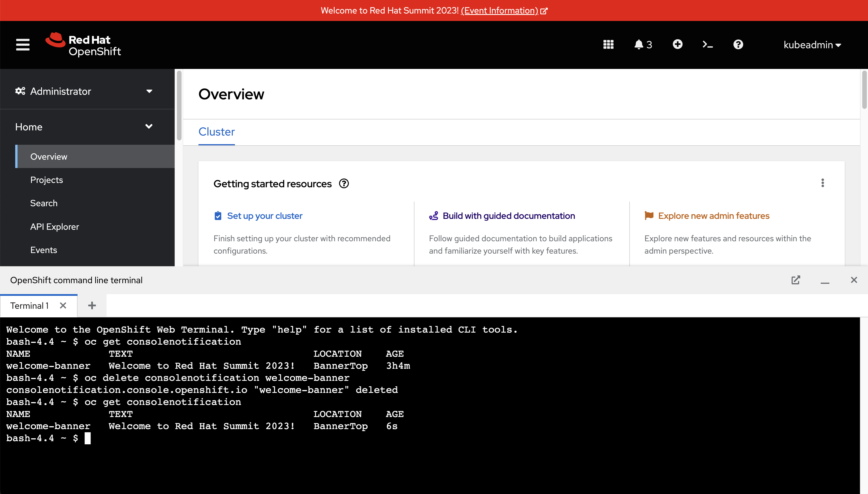Select Overview in the sidebar
The height and width of the screenshot is (494, 868).
pyautogui.click(x=95, y=157)
